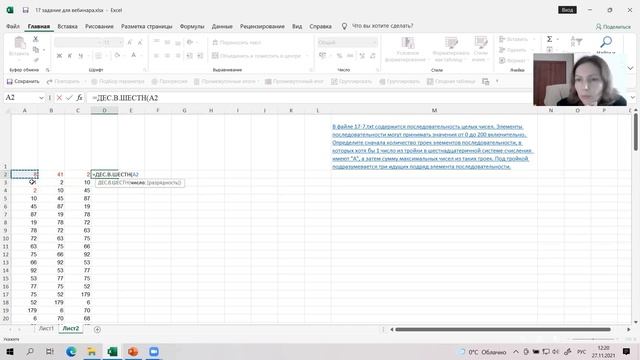Click the Excel icon on the taskbar

point(112,351)
